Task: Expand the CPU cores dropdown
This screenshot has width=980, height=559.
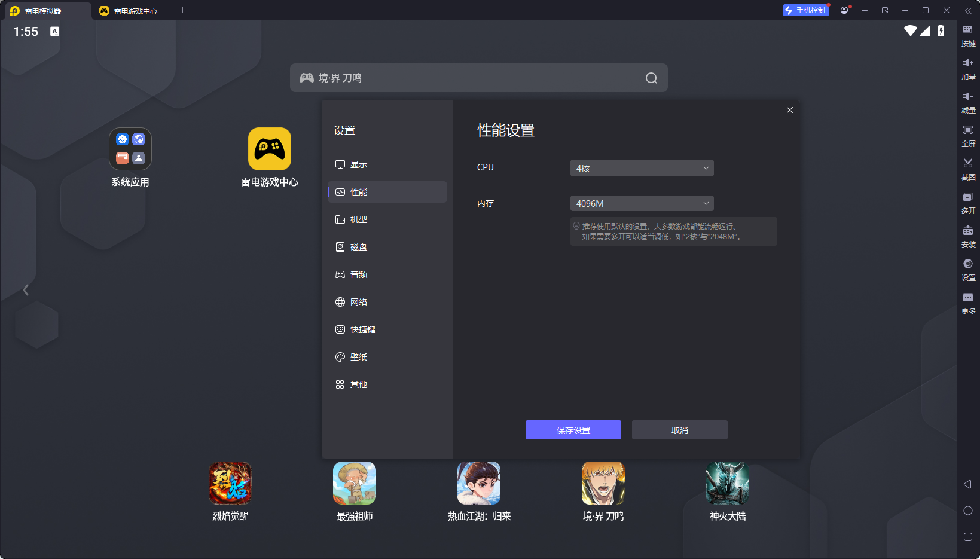Action: [x=642, y=168]
